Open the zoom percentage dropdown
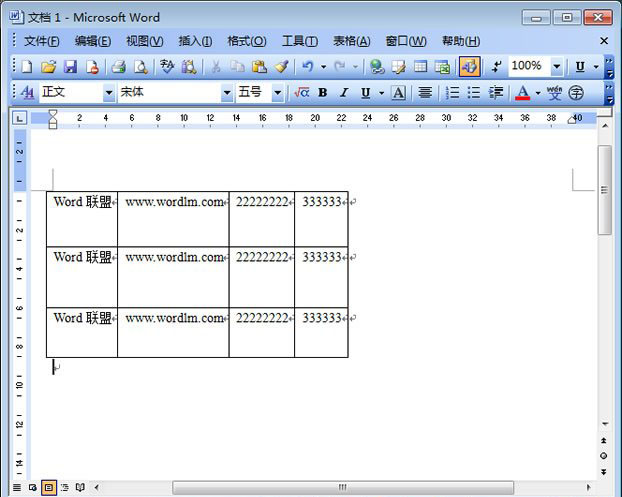This screenshot has width=622, height=497. click(557, 67)
